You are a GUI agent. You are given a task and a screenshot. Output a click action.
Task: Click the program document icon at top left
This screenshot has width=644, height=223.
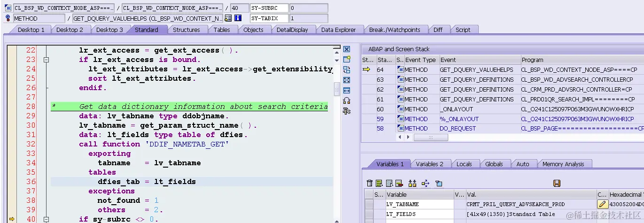point(8,8)
